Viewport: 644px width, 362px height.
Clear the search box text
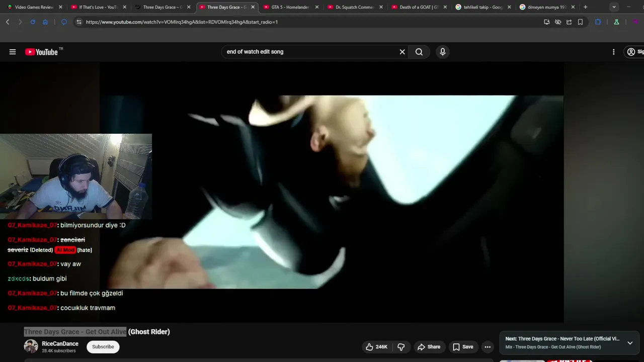(x=402, y=52)
